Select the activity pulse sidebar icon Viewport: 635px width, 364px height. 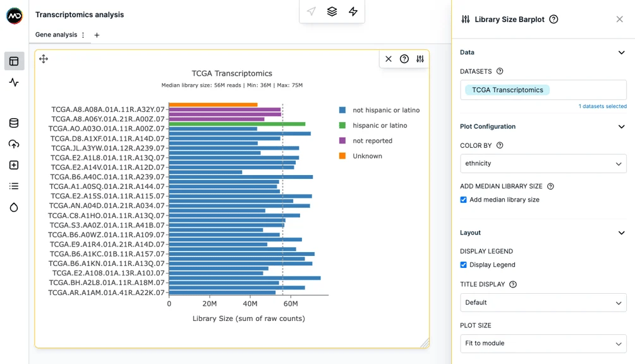14,82
